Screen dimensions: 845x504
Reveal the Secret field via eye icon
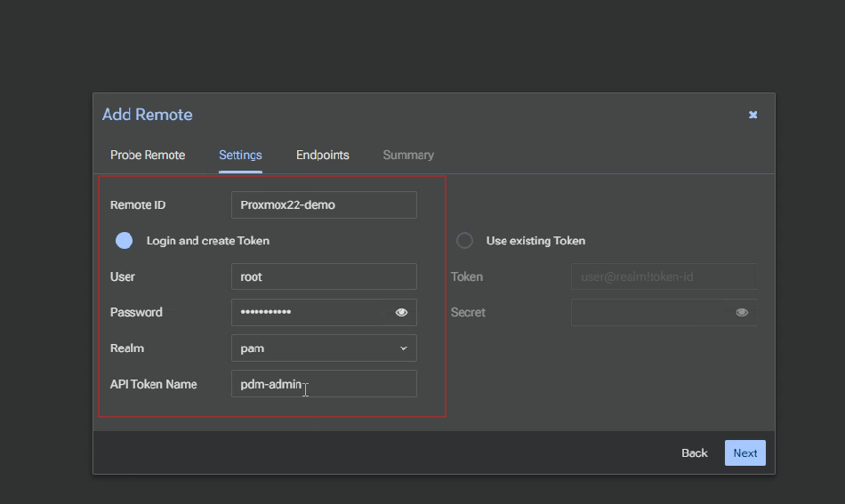742,313
